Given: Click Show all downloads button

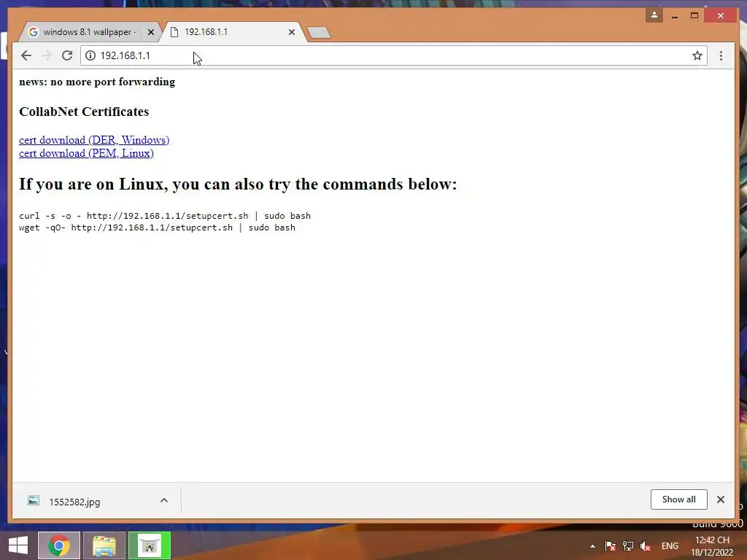Looking at the screenshot, I should pos(679,499).
